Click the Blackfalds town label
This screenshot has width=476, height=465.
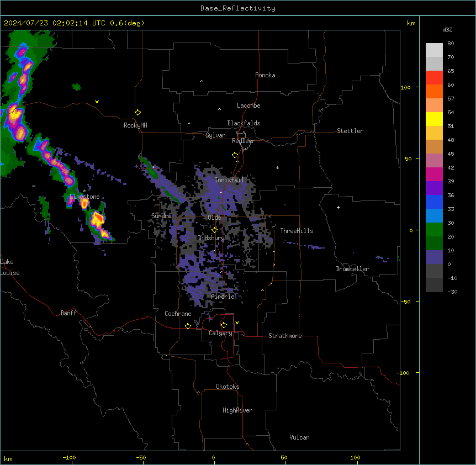click(x=244, y=123)
